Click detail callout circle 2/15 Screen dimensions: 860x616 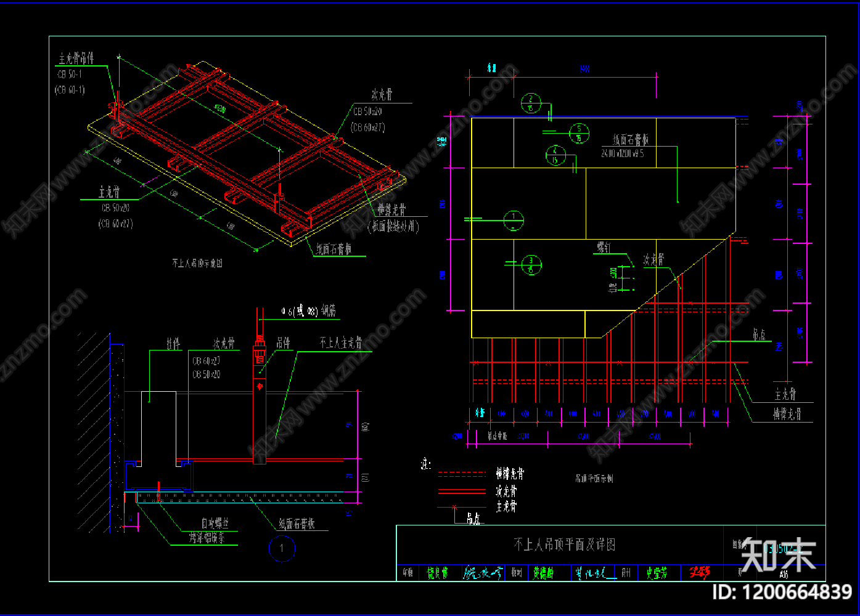tap(531, 103)
